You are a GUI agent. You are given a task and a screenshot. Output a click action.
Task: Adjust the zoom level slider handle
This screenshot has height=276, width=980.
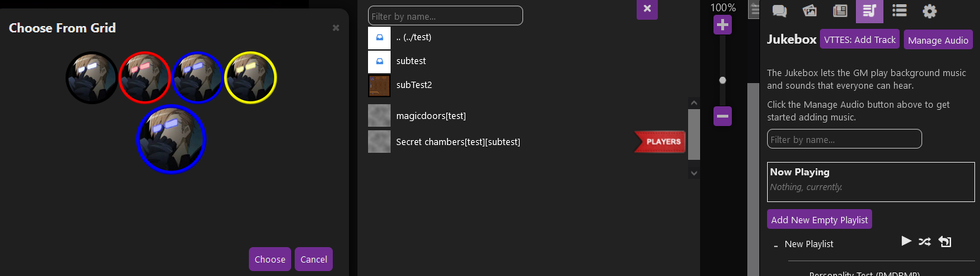(723, 80)
